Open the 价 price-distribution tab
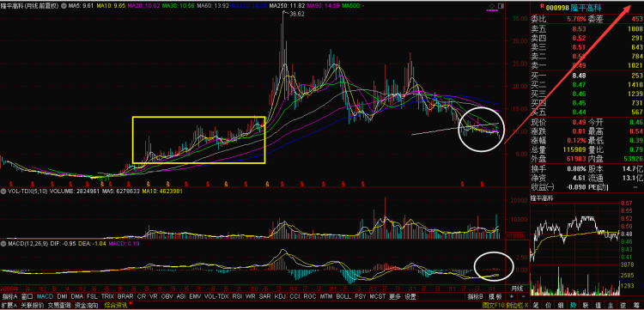 pos(549,306)
